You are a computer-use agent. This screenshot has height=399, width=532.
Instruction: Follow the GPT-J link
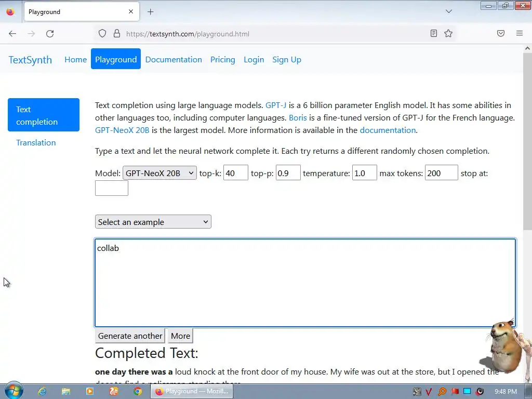(276, 105)
